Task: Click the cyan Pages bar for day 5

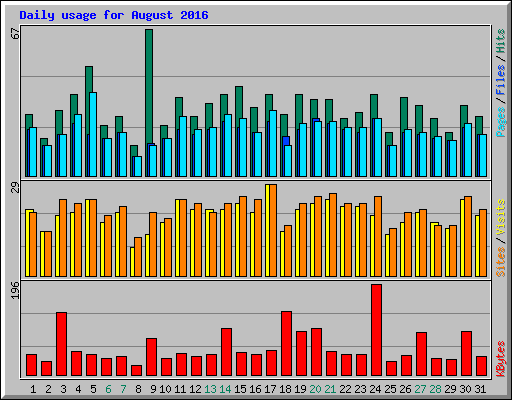Action: click(93, 134)
